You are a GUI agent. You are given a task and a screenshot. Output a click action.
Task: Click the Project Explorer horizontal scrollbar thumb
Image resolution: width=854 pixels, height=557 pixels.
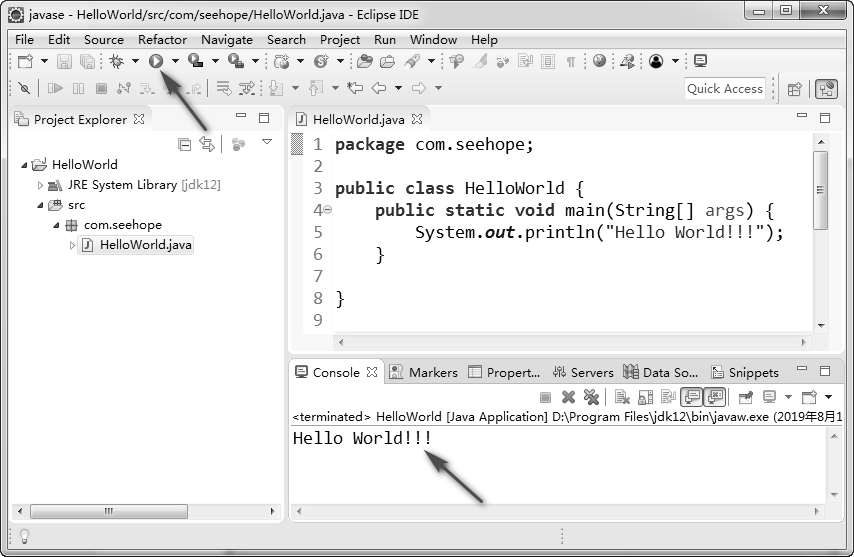[x=109, y=511]
